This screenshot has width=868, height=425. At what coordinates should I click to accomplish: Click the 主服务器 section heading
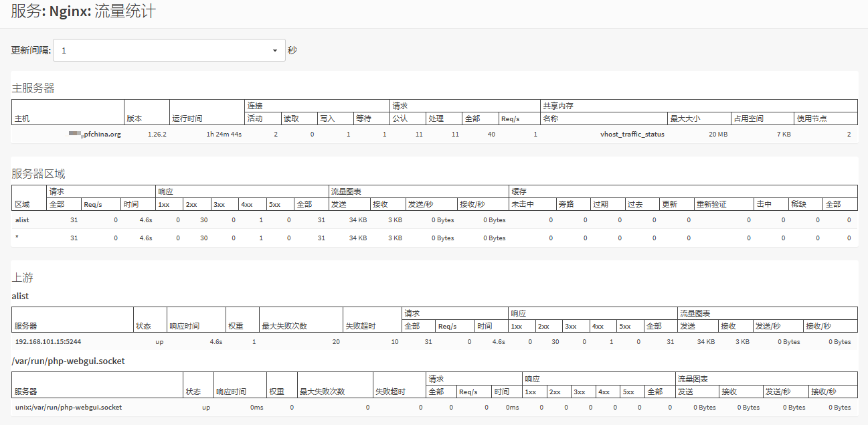point(33,88)
